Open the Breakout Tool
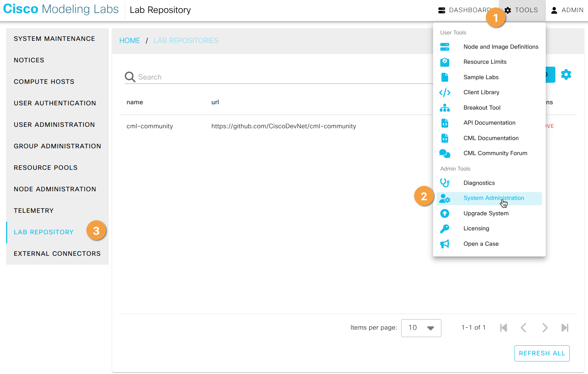The height and width of the screenshot is (374, 588). click(482, 107)
